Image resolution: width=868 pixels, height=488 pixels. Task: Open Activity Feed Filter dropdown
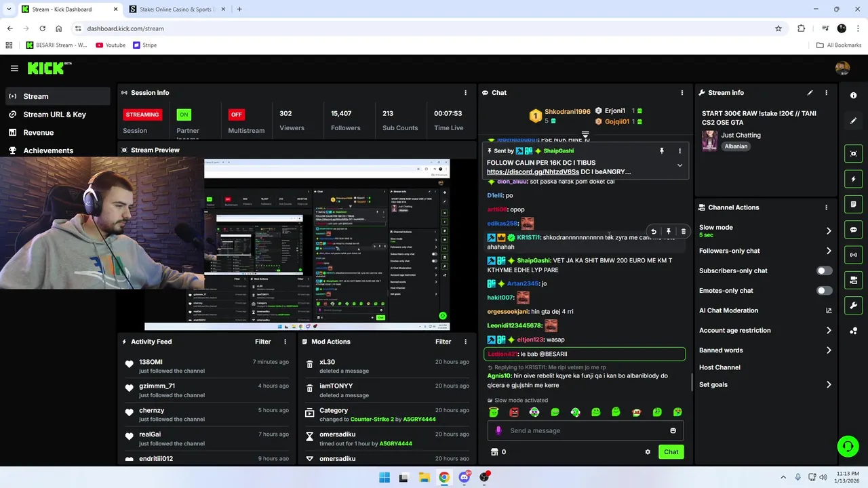tap(262, 342)
